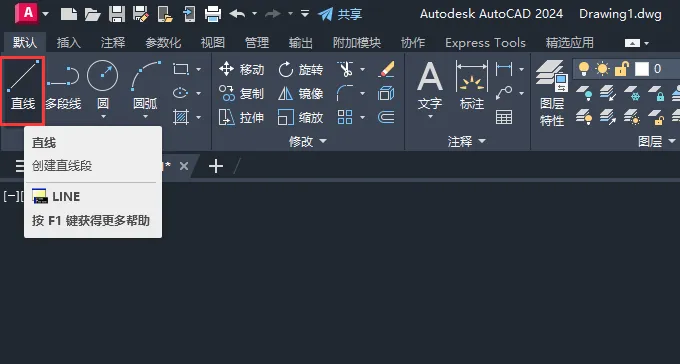Expand the 圆 (Circle) options arrow
680x364 pixels.
(103, 117)
